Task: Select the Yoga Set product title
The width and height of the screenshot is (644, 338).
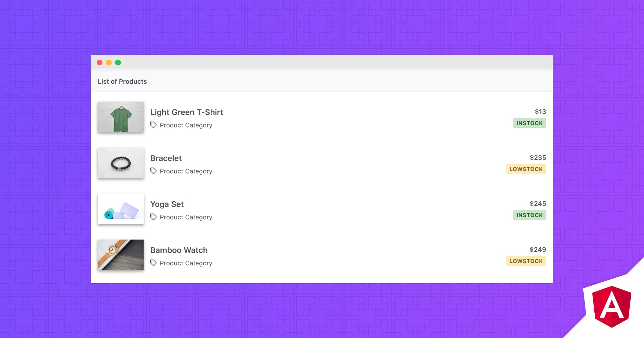Action: pyautogui.click(x=167, y=204)
